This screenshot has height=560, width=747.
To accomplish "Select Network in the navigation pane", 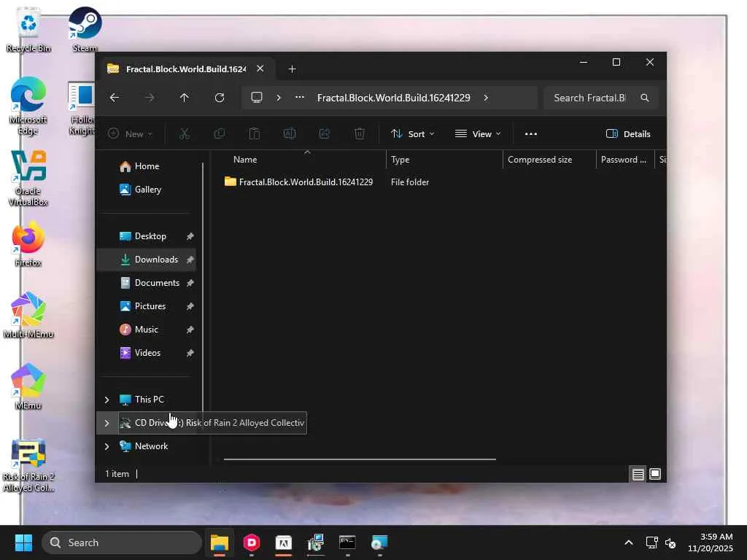I will pyautogui.click(x=151, y=446).
